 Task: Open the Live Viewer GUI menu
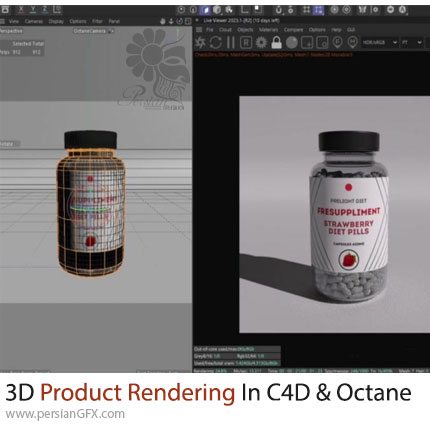(351, 30)
